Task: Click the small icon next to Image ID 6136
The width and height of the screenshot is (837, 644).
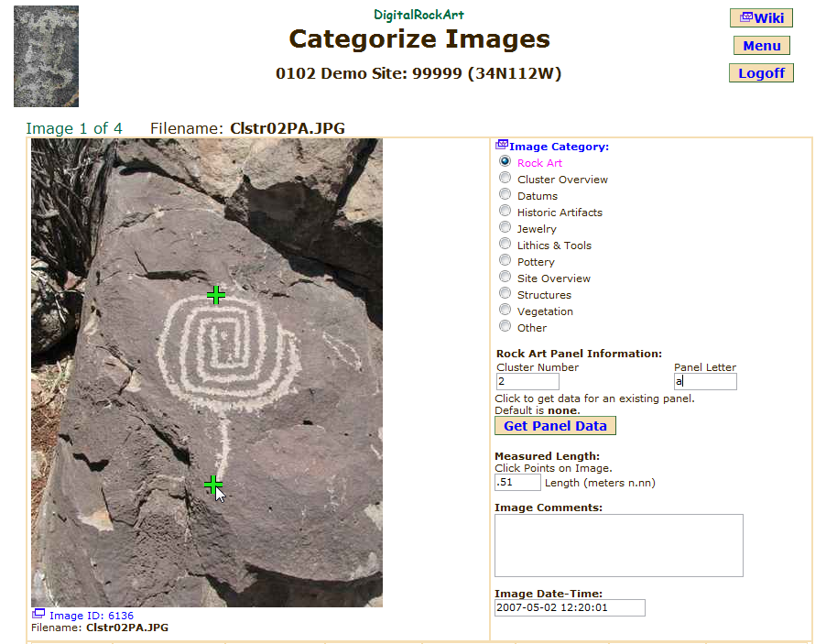Action: pos(38,614)
